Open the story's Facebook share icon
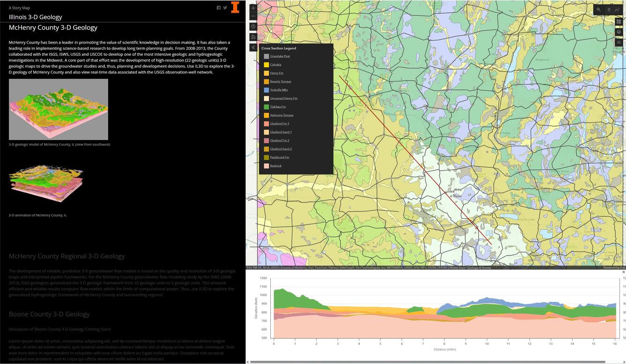This screenshot has width=626, height=364. (x=218, y=7)
